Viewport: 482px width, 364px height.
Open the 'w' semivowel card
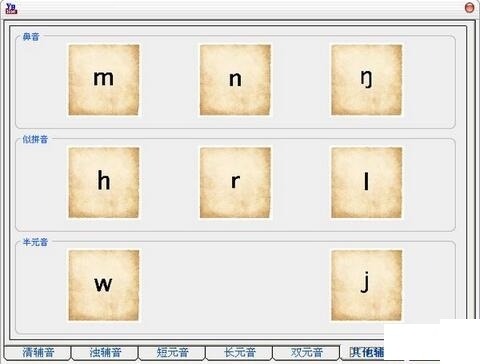[104, 285]
